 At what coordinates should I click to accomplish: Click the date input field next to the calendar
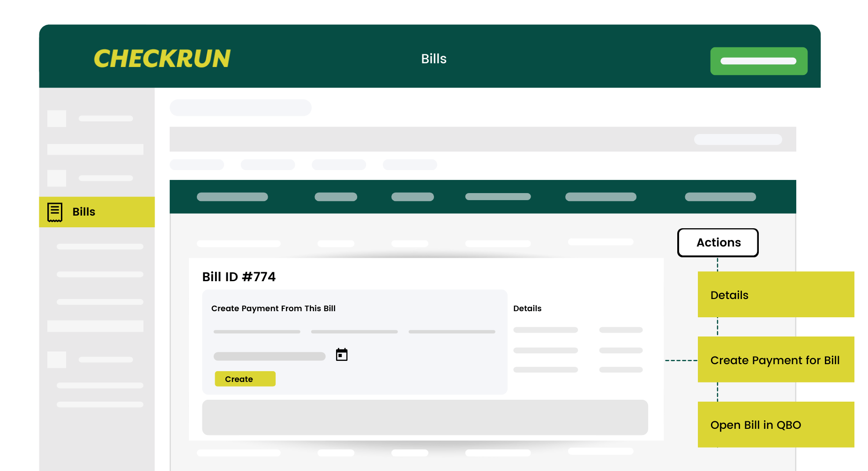[269, 356]
